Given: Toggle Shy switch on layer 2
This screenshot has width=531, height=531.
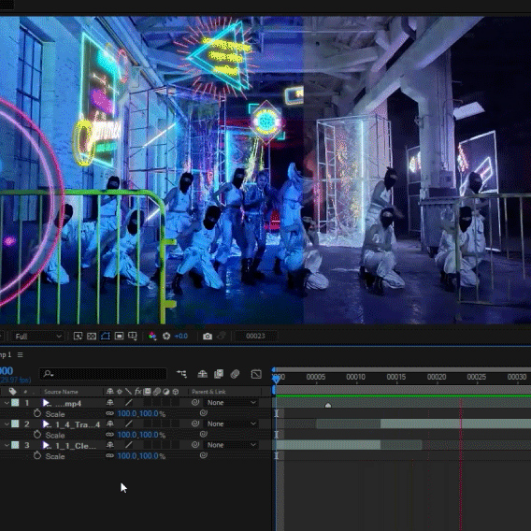Looking at the screenshot, I should pyautogui.click(x=110, y=424).
